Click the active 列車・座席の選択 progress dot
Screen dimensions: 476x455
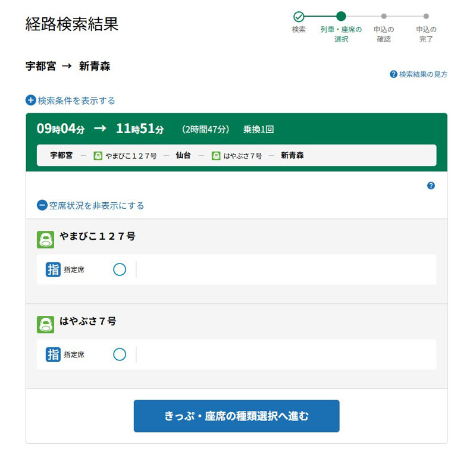click(x=341, y=17)
